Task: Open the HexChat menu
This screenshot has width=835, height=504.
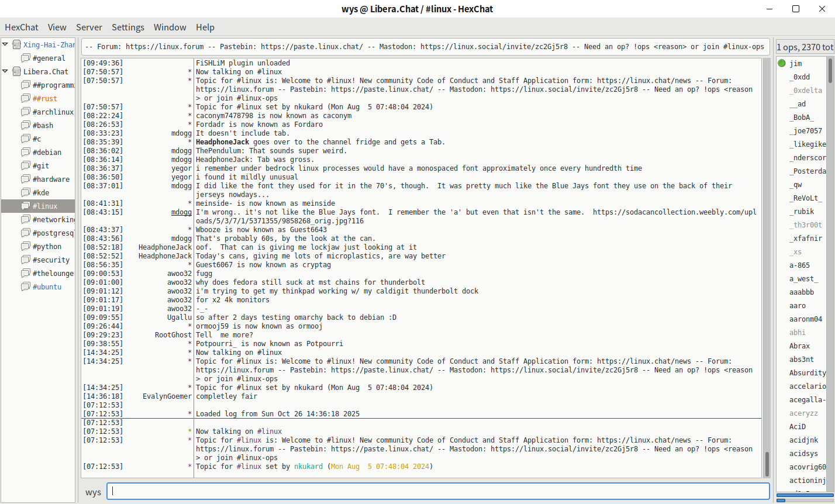Action: pyautogui.click(x=22, y=27)
